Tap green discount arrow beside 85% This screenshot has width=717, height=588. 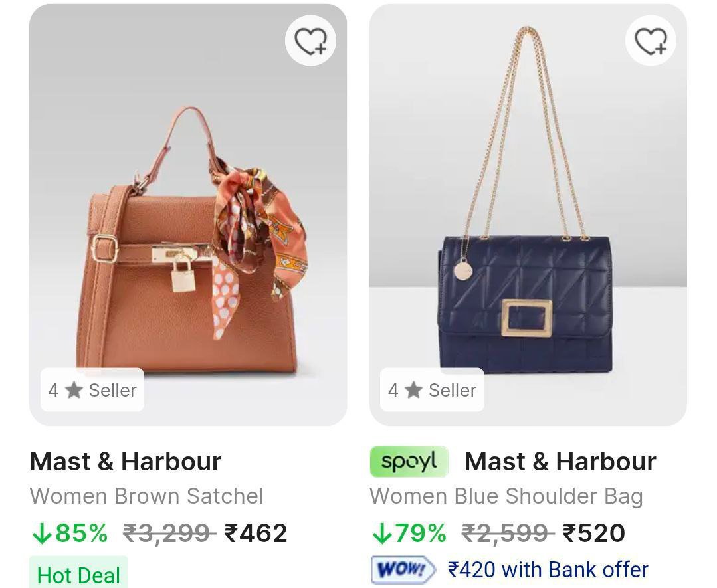point(41,533)
